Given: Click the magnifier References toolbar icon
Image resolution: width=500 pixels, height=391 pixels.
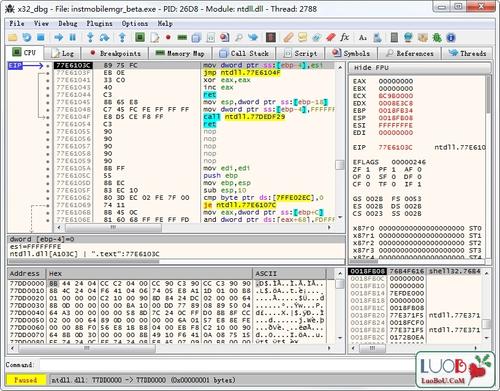Looking at the screenshot, I should click(x=239, y=37).
